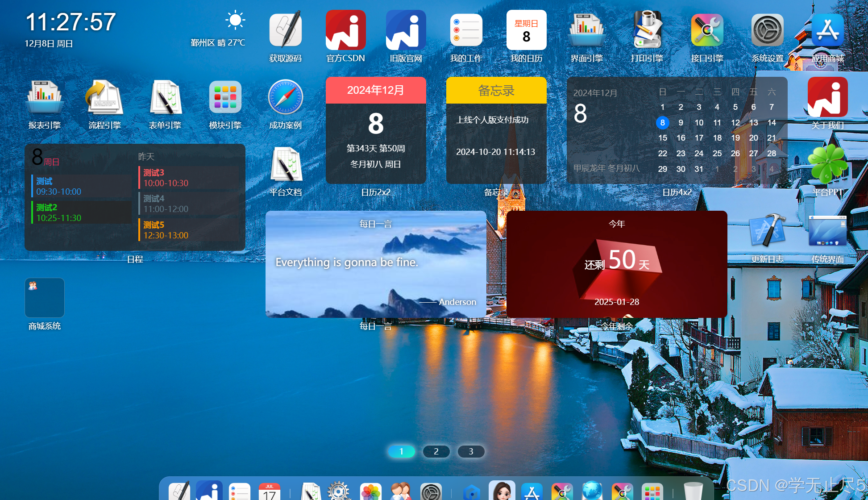Open the 传统界面 icon
The image size is (868, 500).
pyautogui.click(x=828, y=231)
